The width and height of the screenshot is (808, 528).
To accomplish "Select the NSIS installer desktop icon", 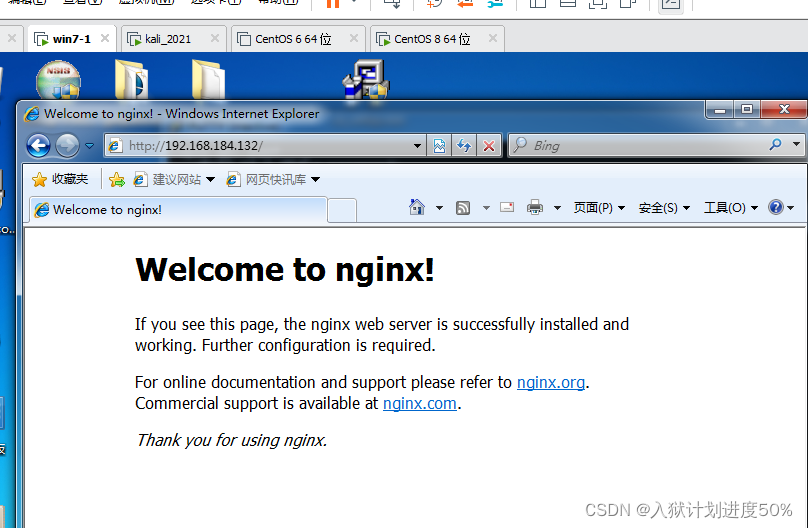I will (58, 80).
